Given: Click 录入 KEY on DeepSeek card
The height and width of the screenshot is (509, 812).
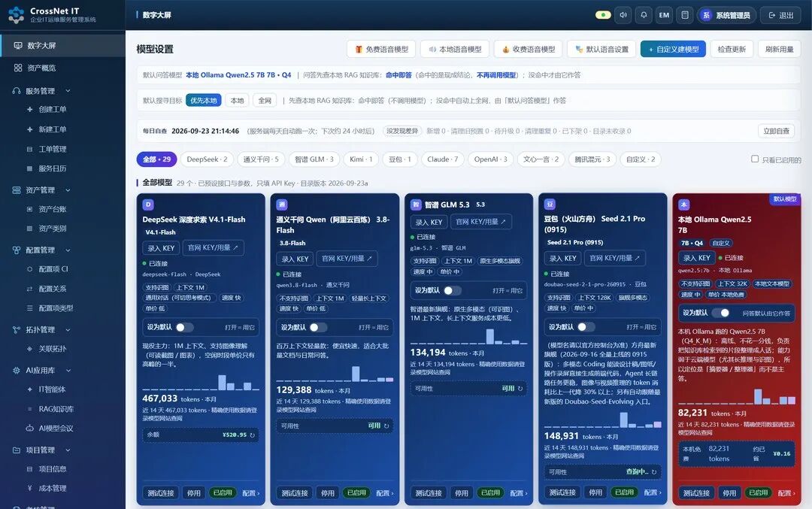Looking at the screenshot, I should click(161, 248).
